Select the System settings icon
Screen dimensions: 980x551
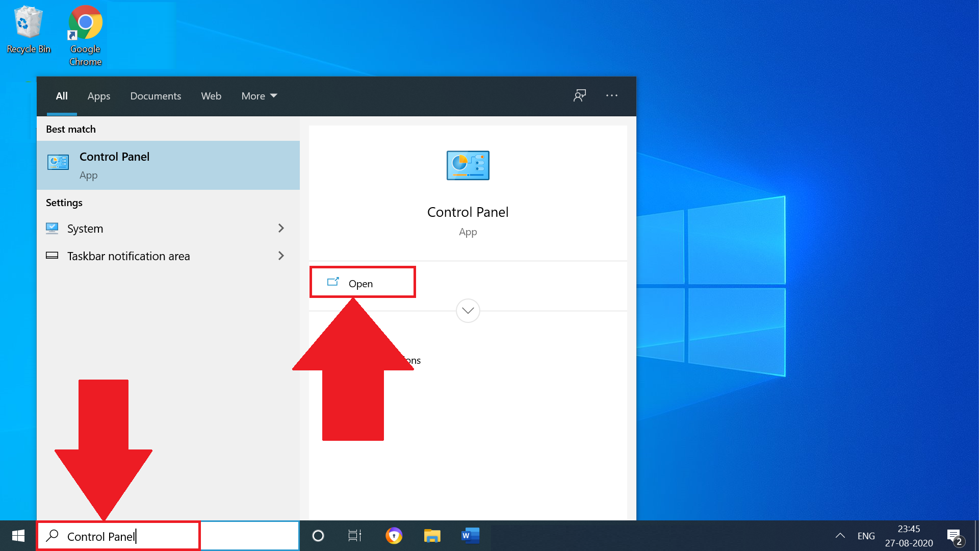(x=52, y=228)
